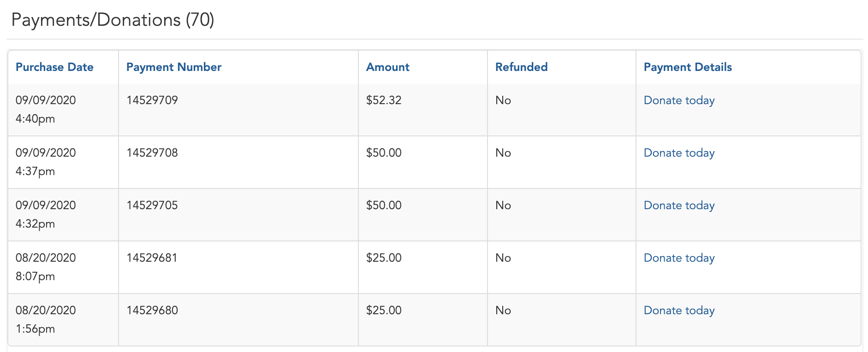This screenshot has height=352, width=868.
Task: Sort by Amount column header
Action: 387,67
